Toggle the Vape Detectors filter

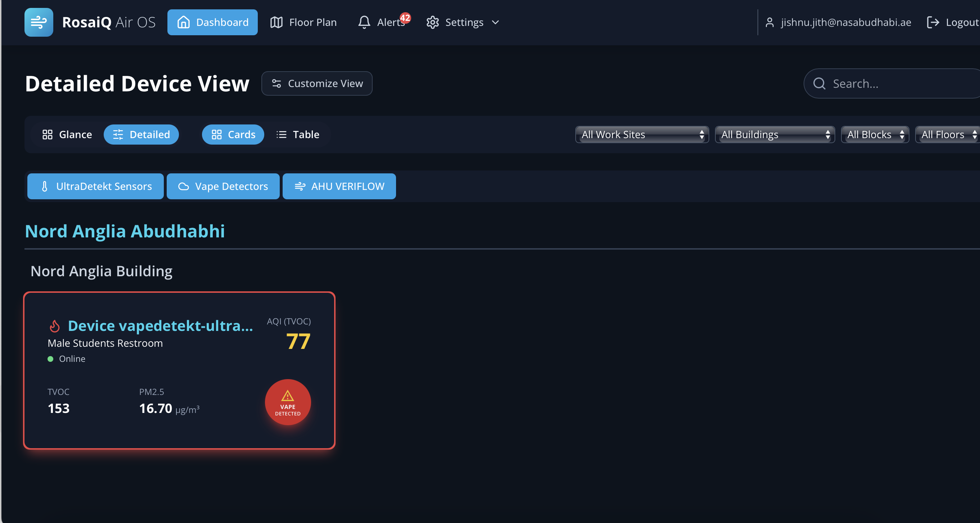click(223, 186)
